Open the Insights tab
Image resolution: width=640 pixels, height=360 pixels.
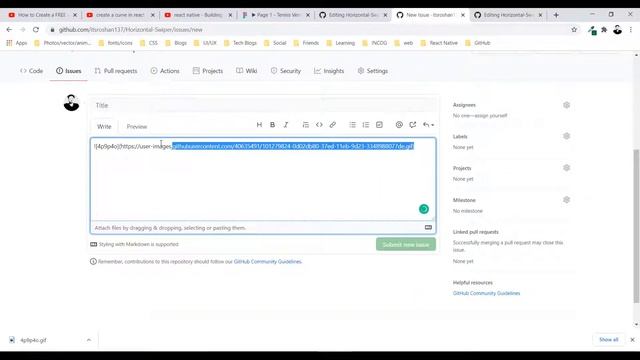pos(329,71)
